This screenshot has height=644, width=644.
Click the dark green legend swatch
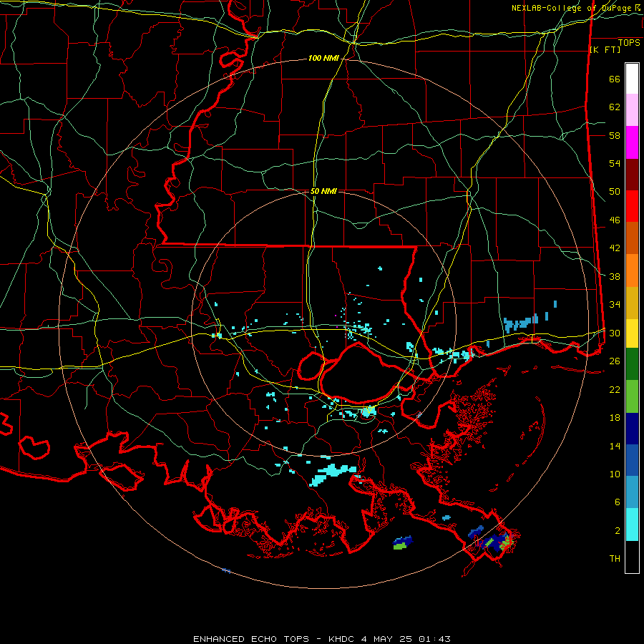click(x=632, y=364)
